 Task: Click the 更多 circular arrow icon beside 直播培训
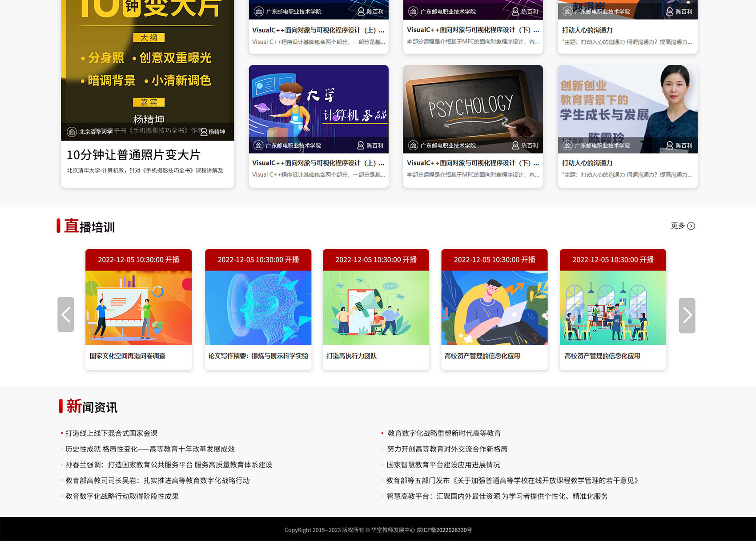[691, 226]
